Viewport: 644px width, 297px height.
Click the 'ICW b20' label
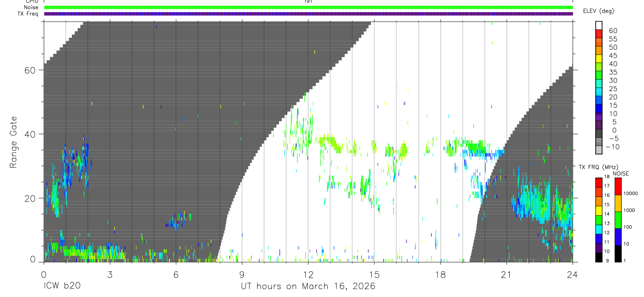coord(62,286)
